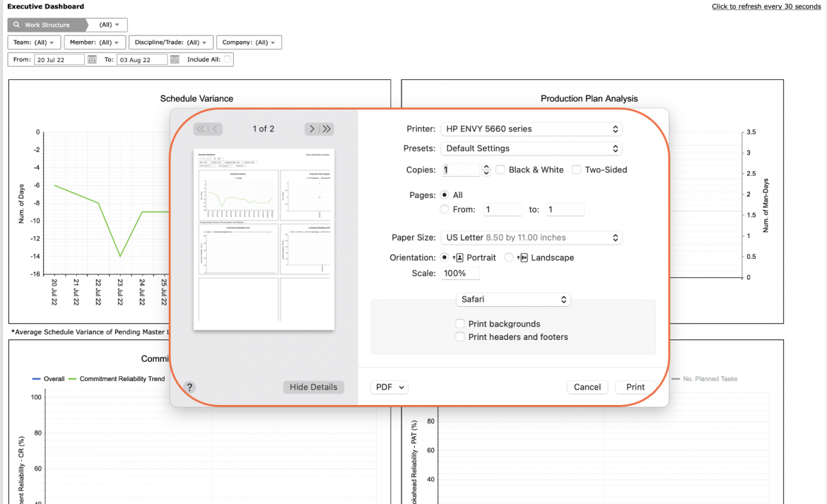Click the Copies input field
Viewport: 827px width, 504px height.
(460, 170)
